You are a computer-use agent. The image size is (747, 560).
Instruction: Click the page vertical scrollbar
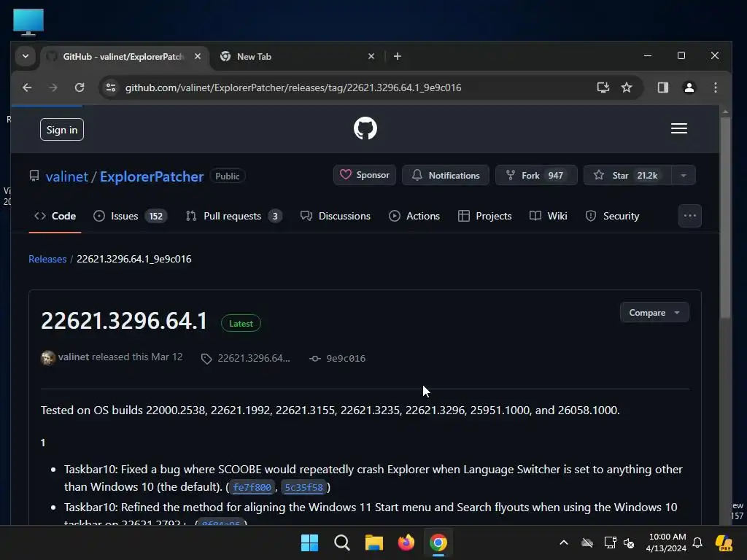(725, 217)
